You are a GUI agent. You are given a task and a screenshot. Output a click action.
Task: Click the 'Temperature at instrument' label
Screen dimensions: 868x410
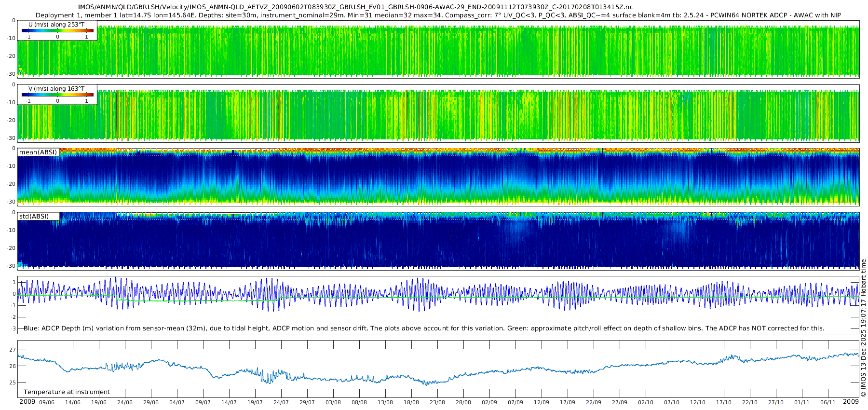coord(67,392)
